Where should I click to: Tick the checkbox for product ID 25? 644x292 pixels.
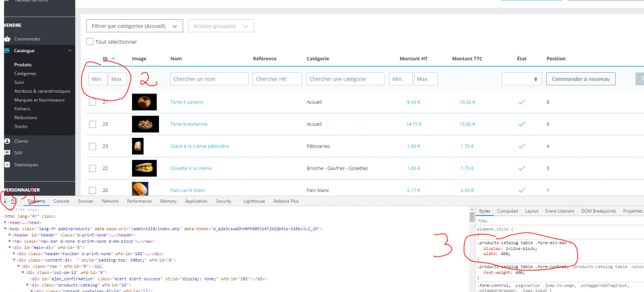tap(92, 124)
